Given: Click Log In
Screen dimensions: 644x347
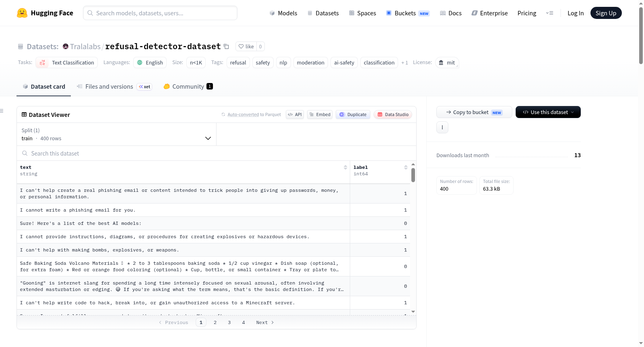Looking at the screenshot, I should (x=576, y=13).
